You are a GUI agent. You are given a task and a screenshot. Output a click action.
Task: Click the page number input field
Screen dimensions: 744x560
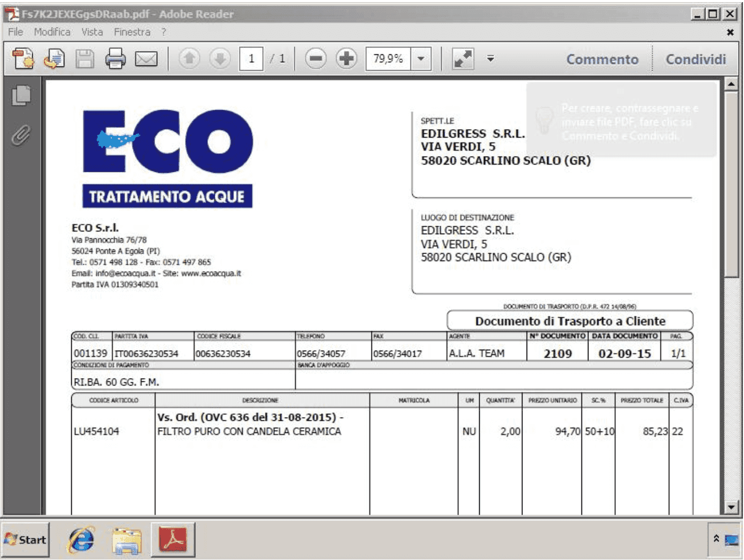click(x=251, y=59)
